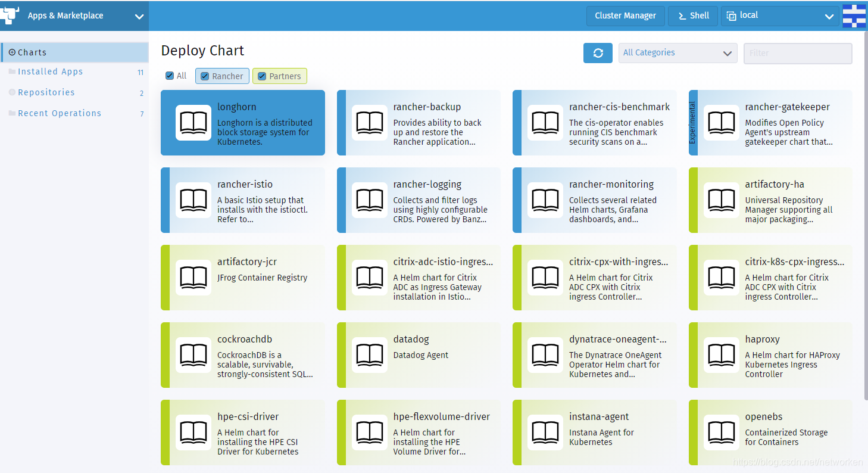Open the citrix-adc-istio-ingress book icon

(x=370, y=278)
